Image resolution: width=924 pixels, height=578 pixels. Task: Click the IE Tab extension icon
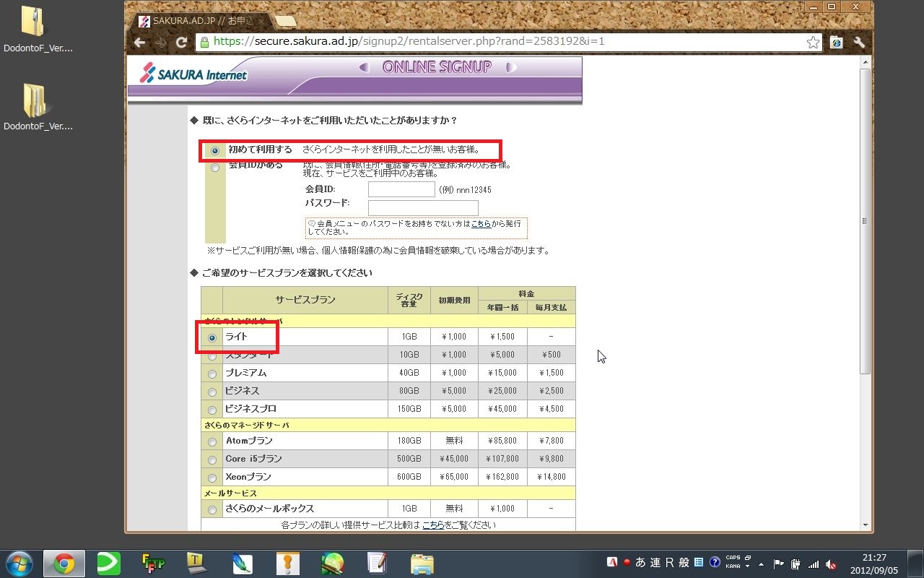click(x=837, y=42)
